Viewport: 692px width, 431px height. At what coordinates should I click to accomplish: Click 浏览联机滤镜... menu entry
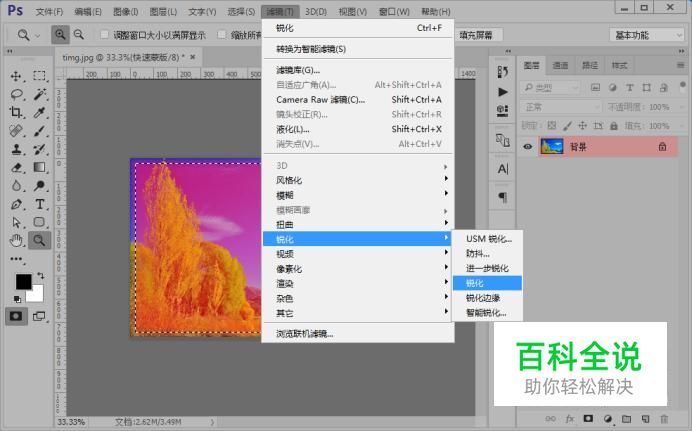(x=358, y=334)
